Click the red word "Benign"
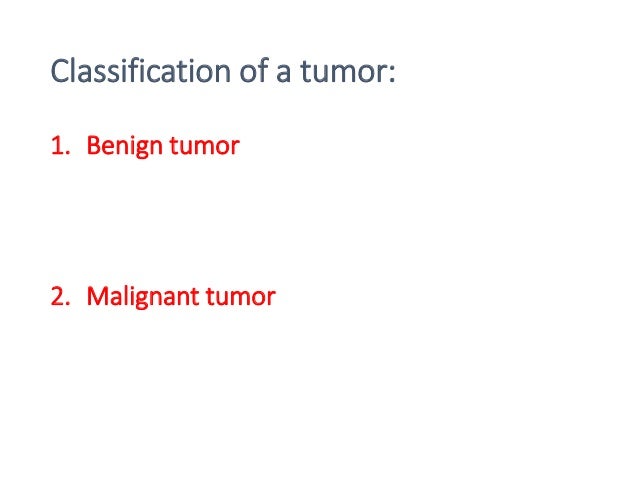This screenshot has width=638, height=479. click(x=125, y=146)
